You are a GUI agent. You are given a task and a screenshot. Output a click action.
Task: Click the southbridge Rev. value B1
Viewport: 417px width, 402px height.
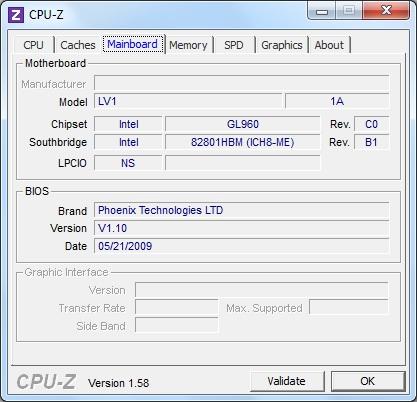click(372, 142)
